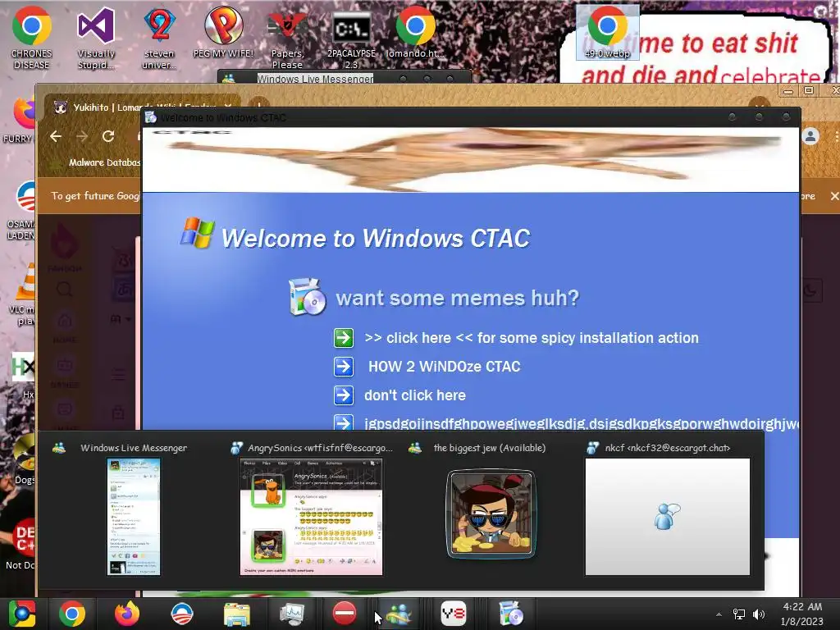
Task: Click the back arrow in the Chrome window
Action: (56, 137)
